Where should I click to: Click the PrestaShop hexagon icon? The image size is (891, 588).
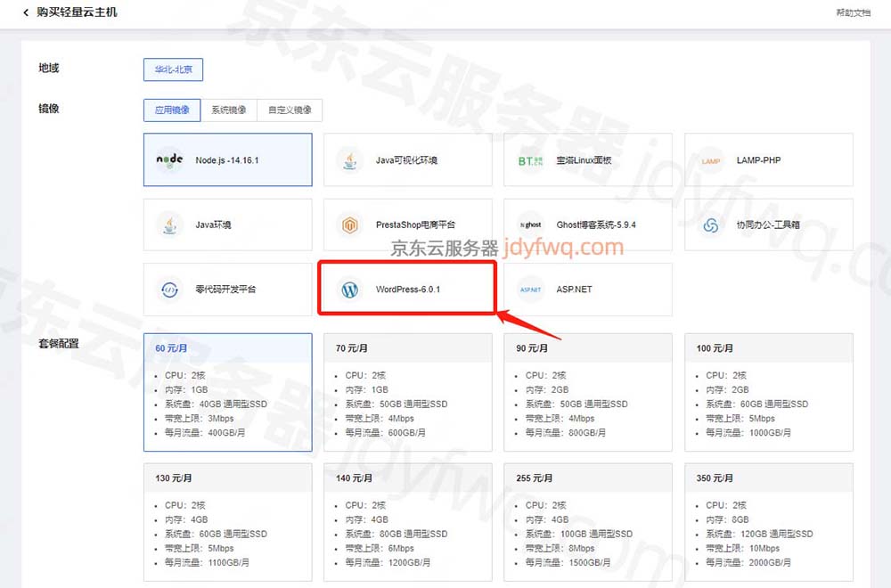(350, 225)
